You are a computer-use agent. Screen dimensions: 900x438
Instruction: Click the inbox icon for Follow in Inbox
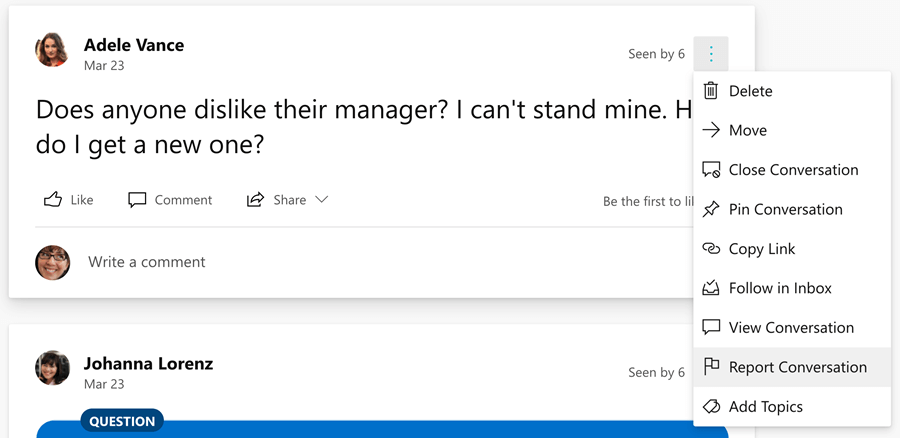tap(711, 288)
